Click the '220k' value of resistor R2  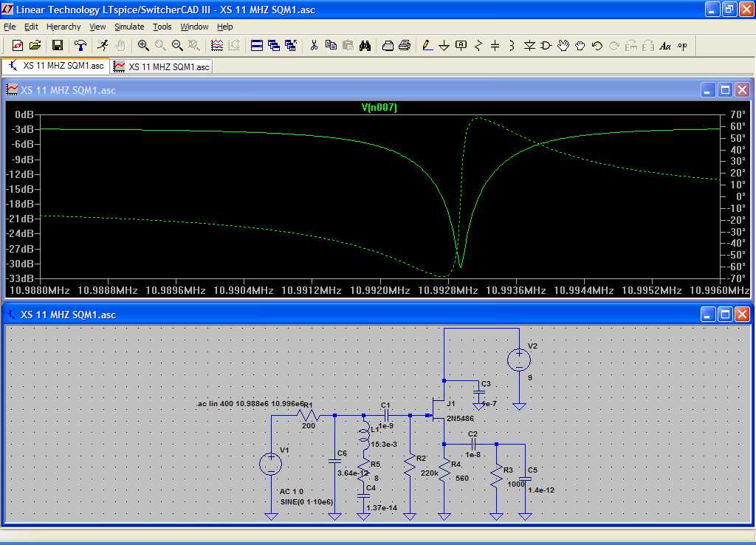click(429, 473)
